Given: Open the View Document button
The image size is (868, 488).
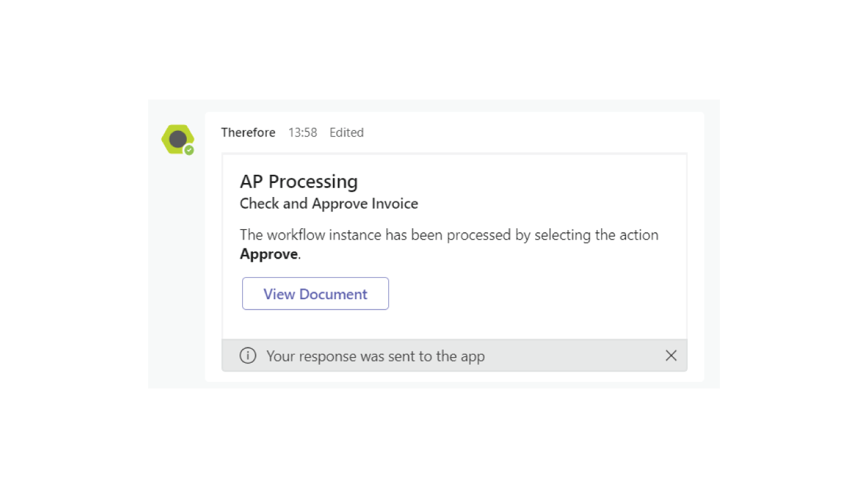Looking at the screenshot, I should 315,294.
